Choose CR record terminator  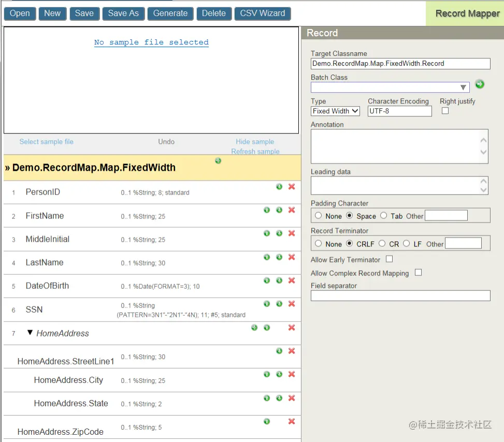[x=382, y=243]
